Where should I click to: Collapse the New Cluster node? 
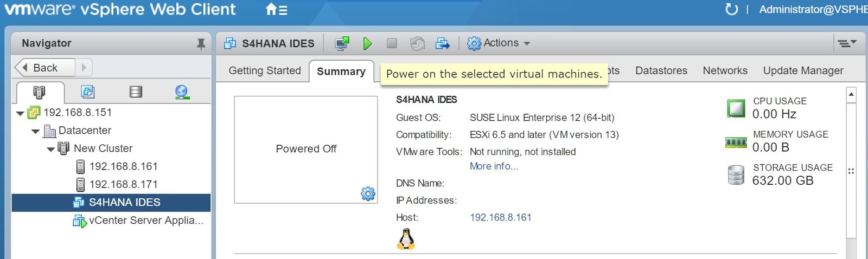pyautogui.click(x=50, y=149)
